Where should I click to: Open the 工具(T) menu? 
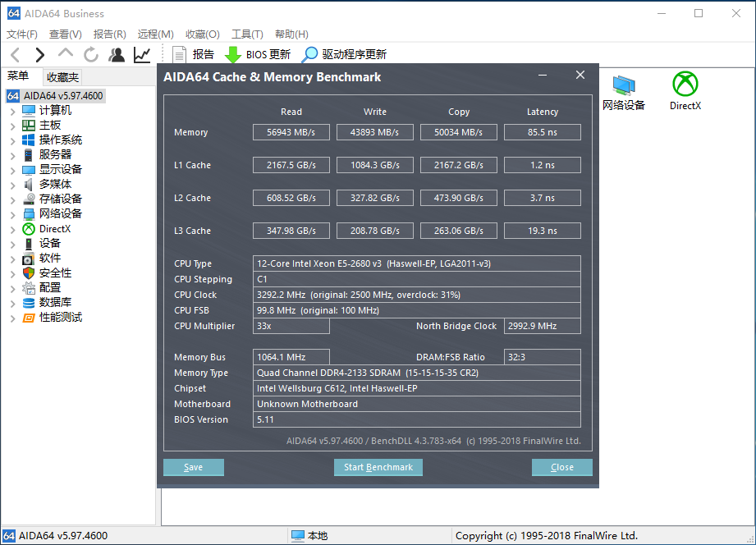[247, 34]
